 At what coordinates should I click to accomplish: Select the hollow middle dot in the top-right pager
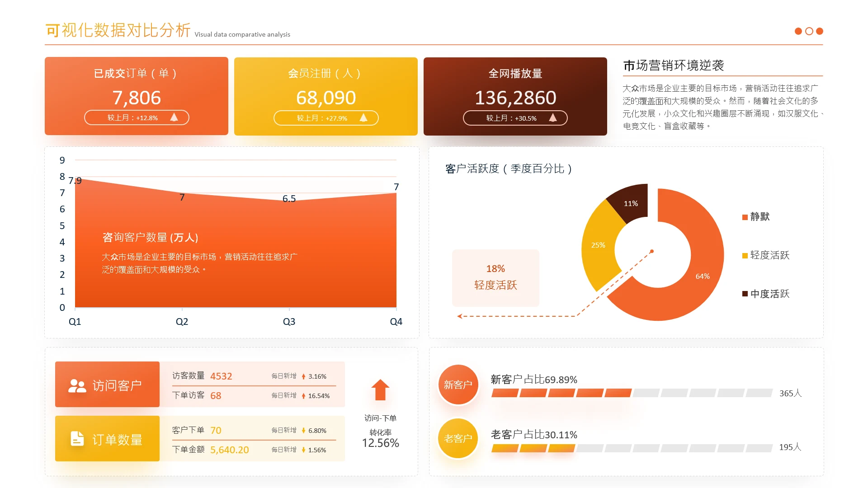point(809,31)
